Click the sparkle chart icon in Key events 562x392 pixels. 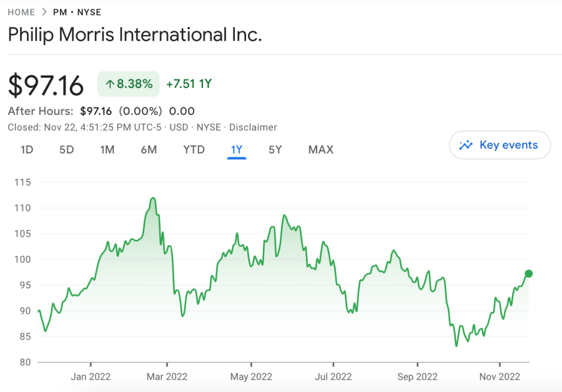click(466, 145)
